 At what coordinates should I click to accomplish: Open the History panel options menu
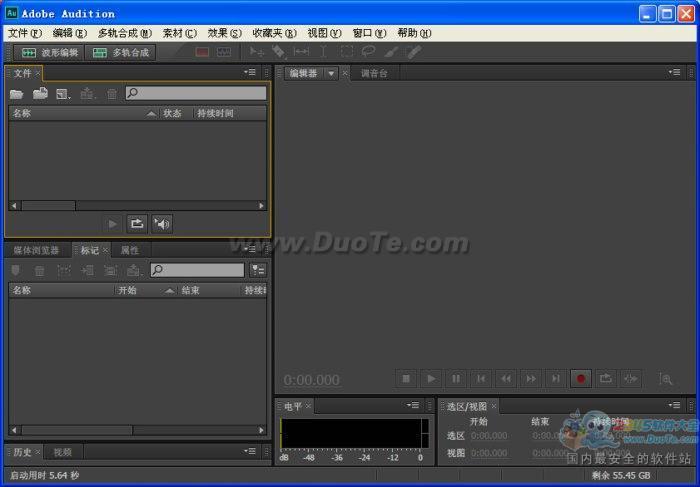pyautogui.click(x=250, y=451)
